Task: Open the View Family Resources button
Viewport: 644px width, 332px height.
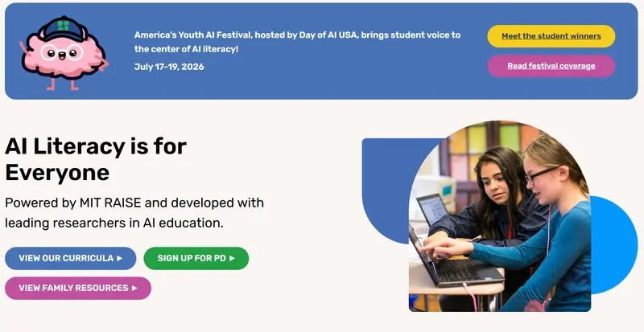Action: coord(78,288)
